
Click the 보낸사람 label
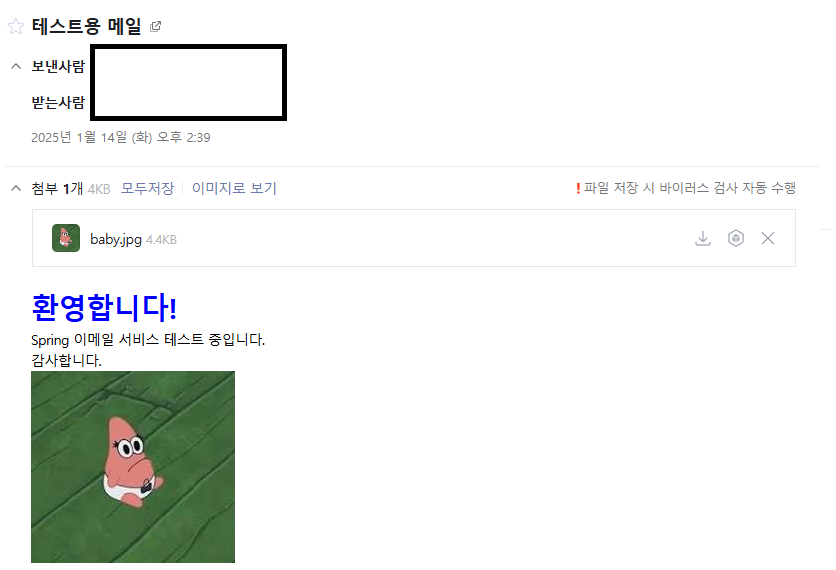58,66
